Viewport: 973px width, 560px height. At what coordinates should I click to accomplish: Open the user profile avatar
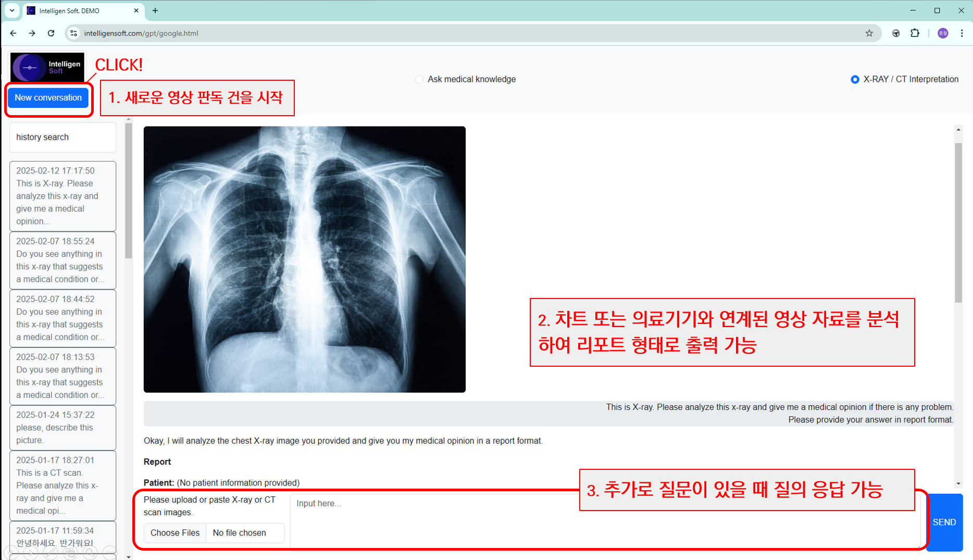[x=942, y=33]
